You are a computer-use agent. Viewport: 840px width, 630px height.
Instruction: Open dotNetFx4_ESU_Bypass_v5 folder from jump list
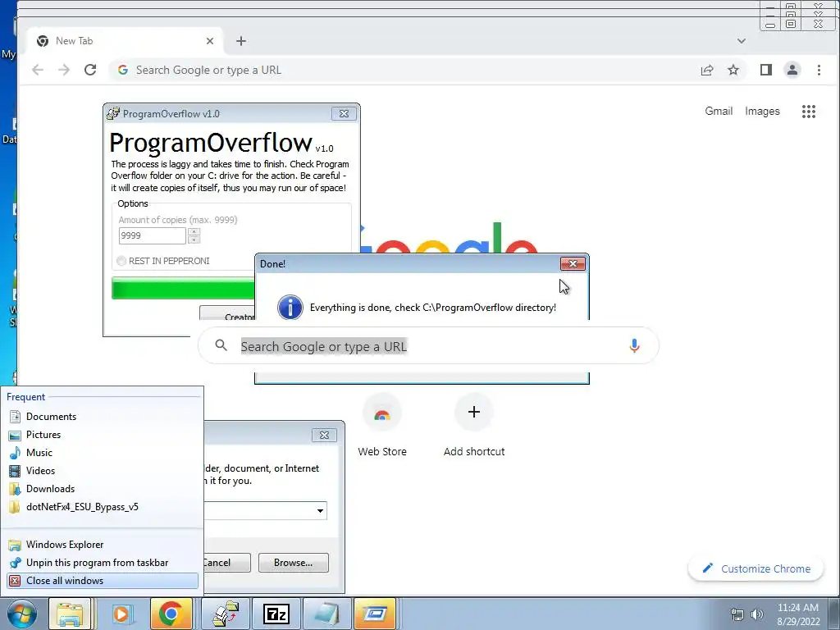click(x=102, y=507)
